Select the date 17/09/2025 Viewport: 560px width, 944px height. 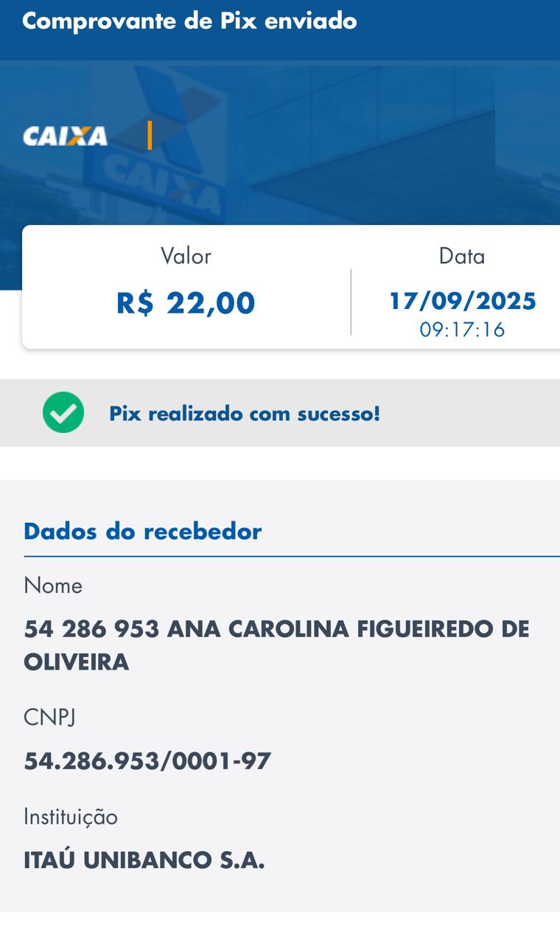pos(463,301)
